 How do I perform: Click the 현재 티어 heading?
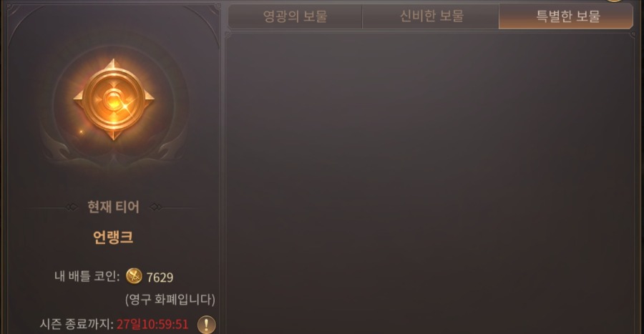(113, 207)
